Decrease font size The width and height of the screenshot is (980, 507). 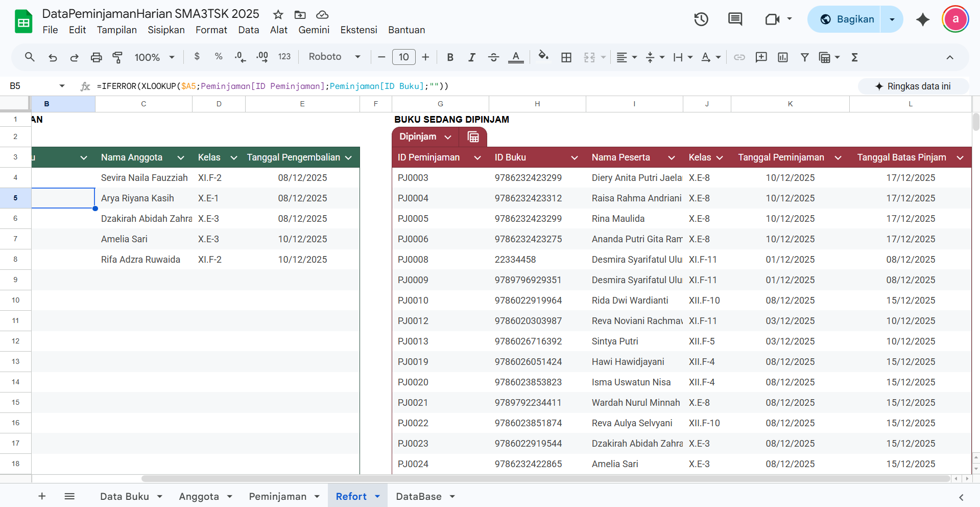[x=381, y=57]
